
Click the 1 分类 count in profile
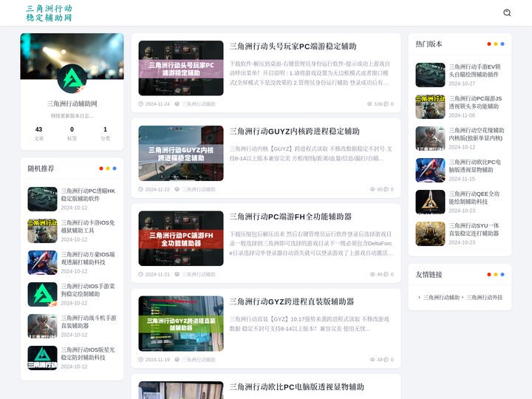click(x=105, y=133)
